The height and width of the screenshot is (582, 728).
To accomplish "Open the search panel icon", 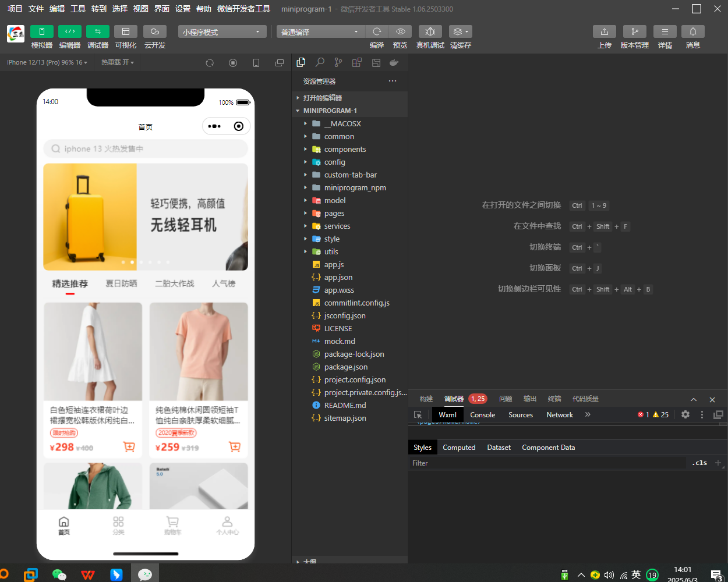I will point(320,62).
